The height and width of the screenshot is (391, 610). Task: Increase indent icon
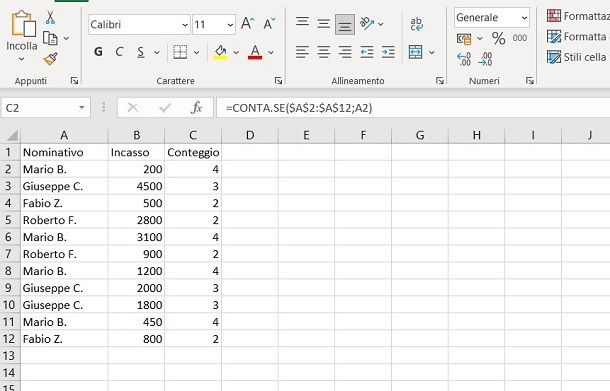point(388,52)
